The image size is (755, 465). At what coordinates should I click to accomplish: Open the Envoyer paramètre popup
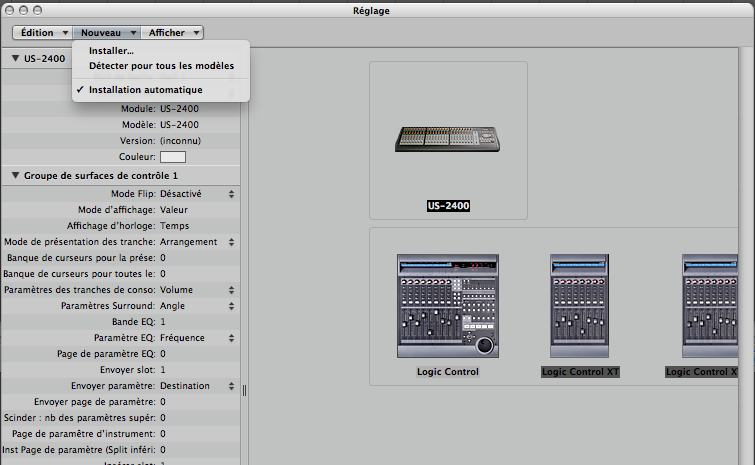pyautogui.click(x=232, y=386)
